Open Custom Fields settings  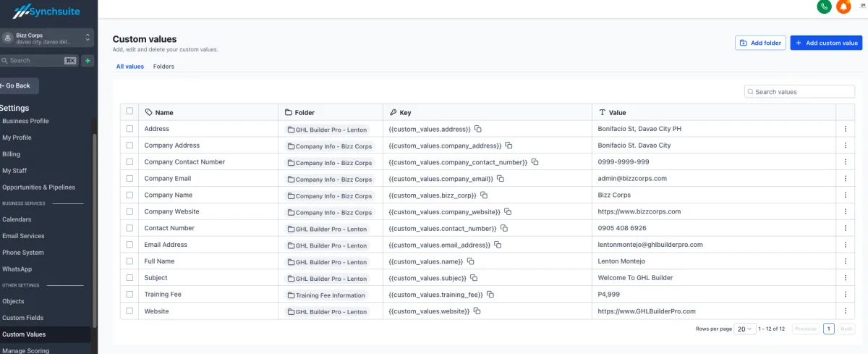(22, 318)
